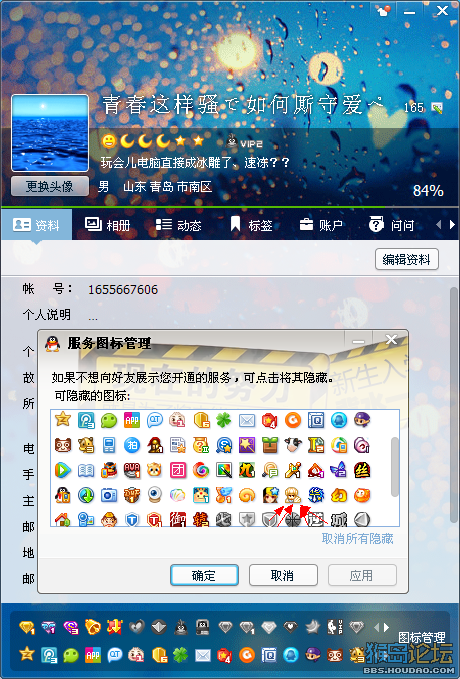Select the green four-leaf clover icon in dialog grid
The height and width of the screenshot is (679, 460).
tap(224, 420)
